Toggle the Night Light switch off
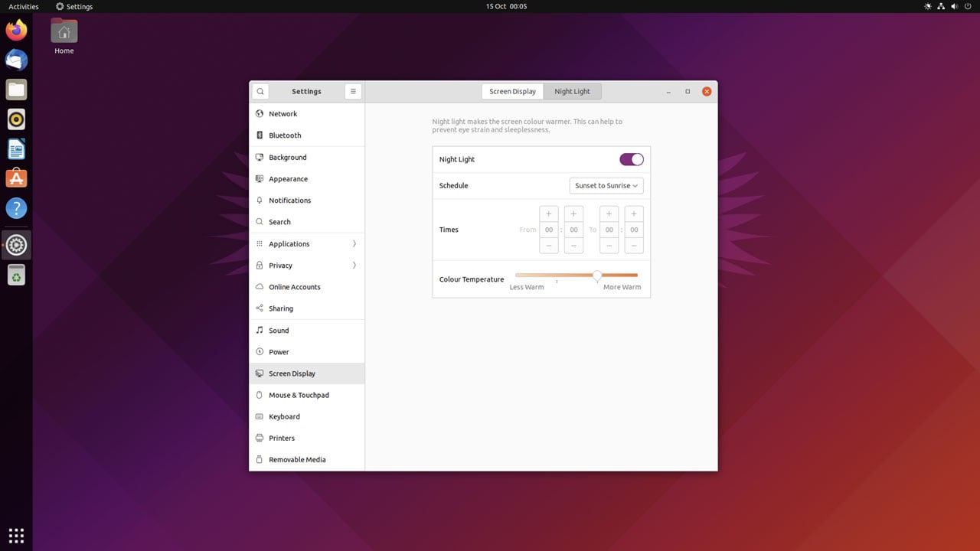980x551 pixels. 632,159
